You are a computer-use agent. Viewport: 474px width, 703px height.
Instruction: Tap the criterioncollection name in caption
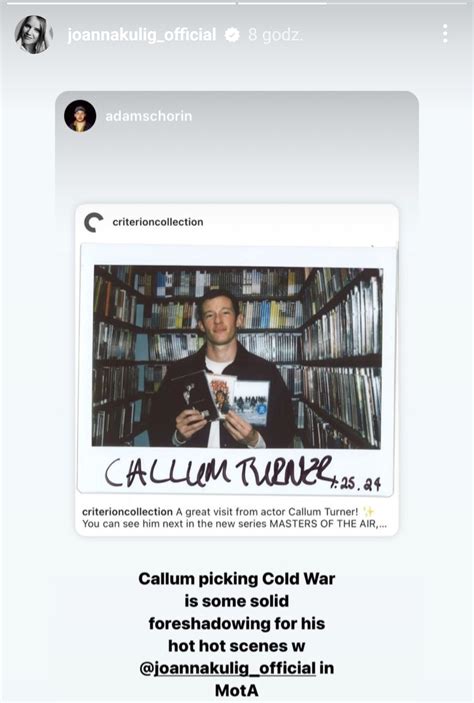(x=127, y=512)
